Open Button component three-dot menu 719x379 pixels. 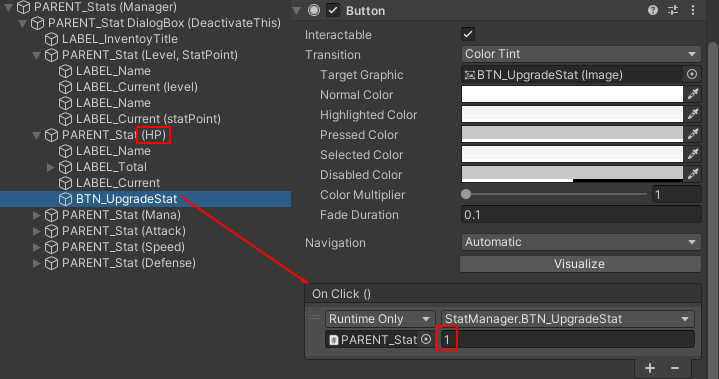coord(693,11)
